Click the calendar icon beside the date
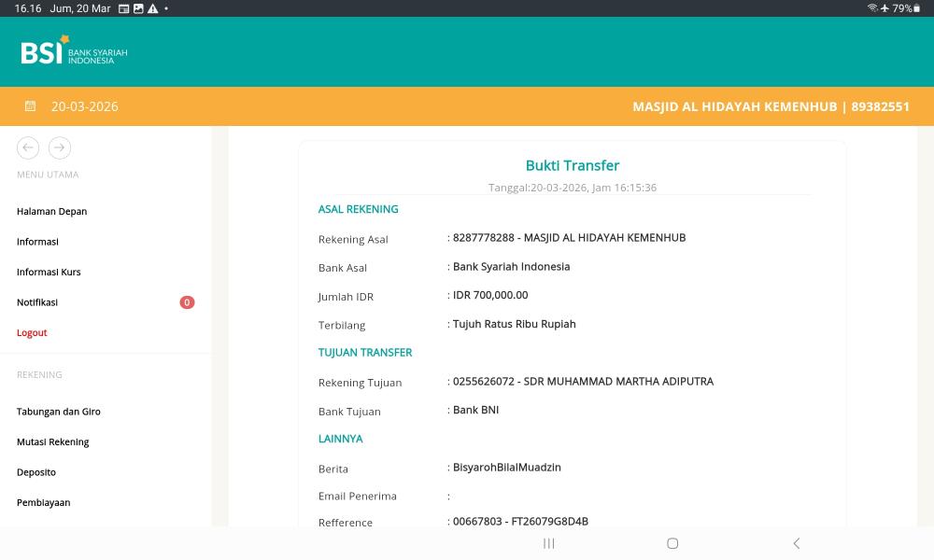The image size is (934, 560). pyautogui.click(x=30, y=106)
